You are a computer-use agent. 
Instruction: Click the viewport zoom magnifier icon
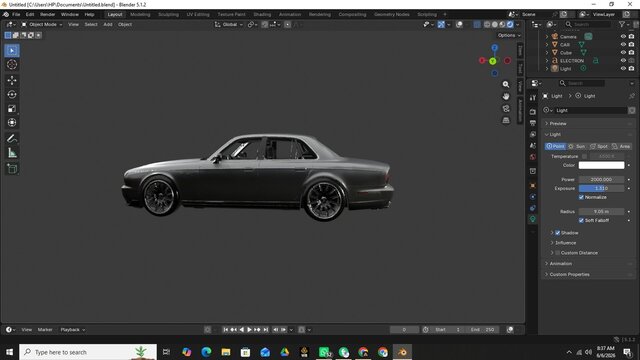coord(506,84)
